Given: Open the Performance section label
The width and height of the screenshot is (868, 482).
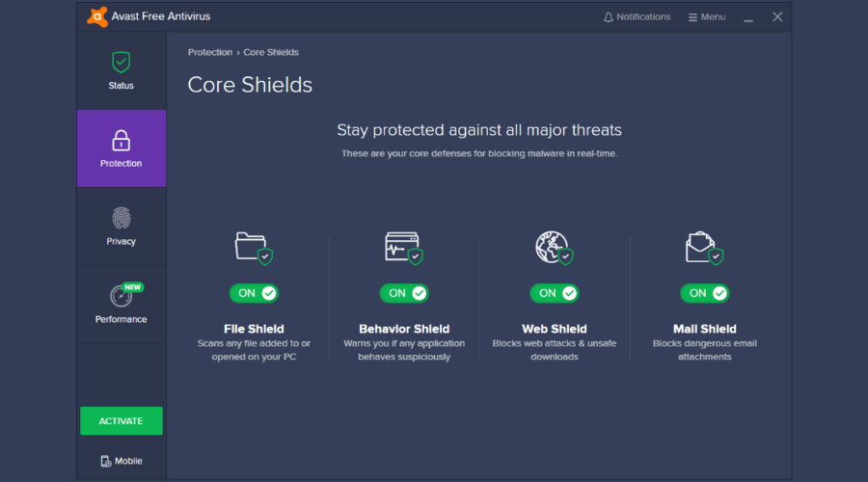Looking at the screenshot, I should point(121,319).
